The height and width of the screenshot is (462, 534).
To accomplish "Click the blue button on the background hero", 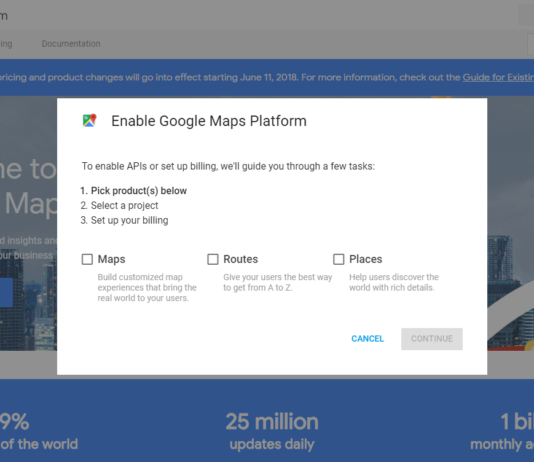I will [x=6, y=292].
